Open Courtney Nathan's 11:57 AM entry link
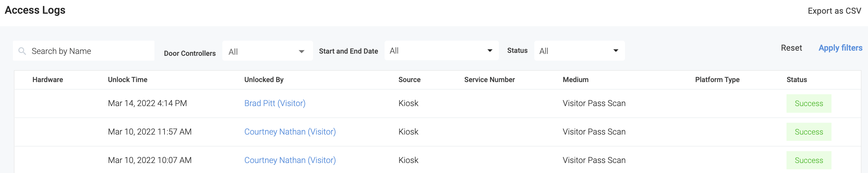The height and width of the screenshot is (173, 868). click(290, 132)
